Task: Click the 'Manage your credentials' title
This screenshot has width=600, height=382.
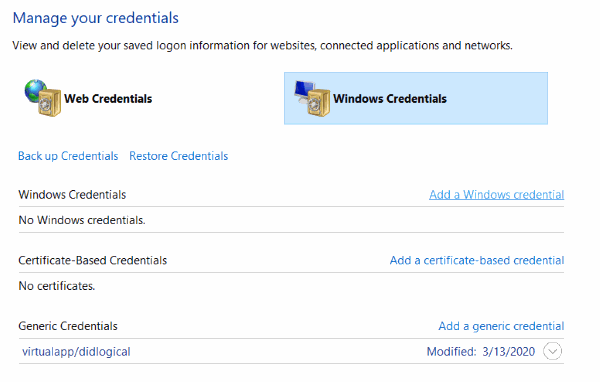Action: coord(96,18)
